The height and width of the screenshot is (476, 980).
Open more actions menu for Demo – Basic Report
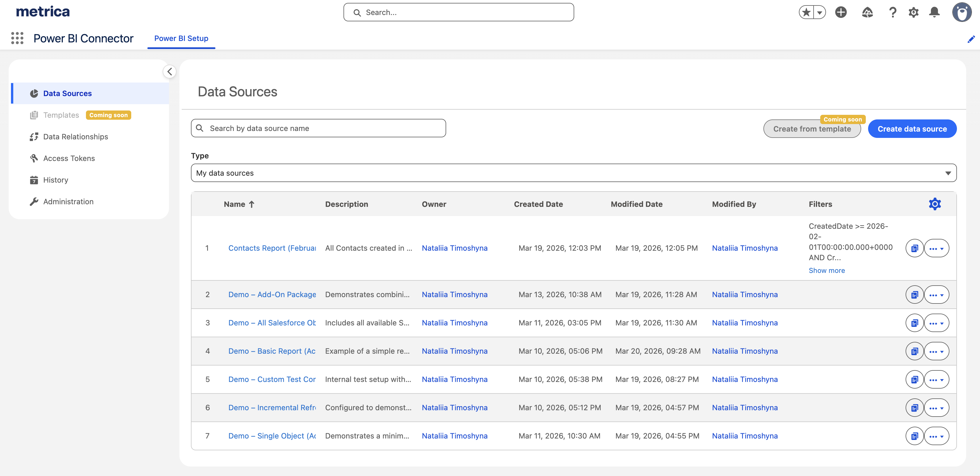click(x=936, y=351)
